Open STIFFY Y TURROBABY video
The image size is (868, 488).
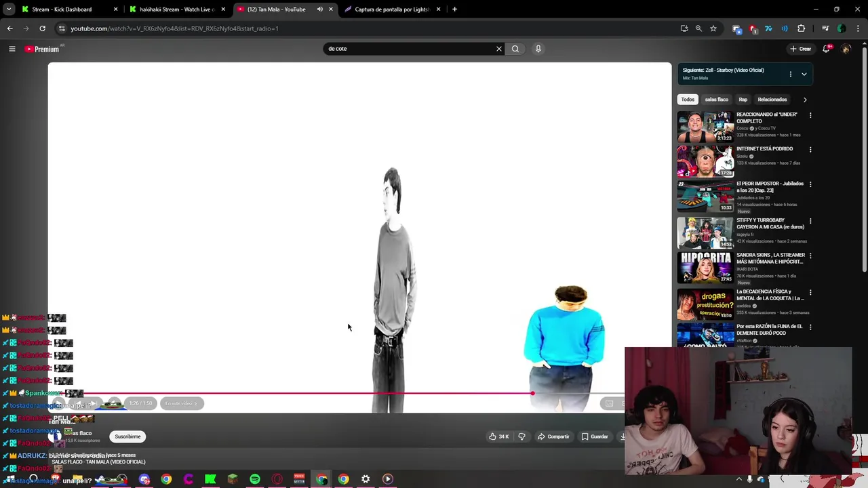tap(705, 233)
